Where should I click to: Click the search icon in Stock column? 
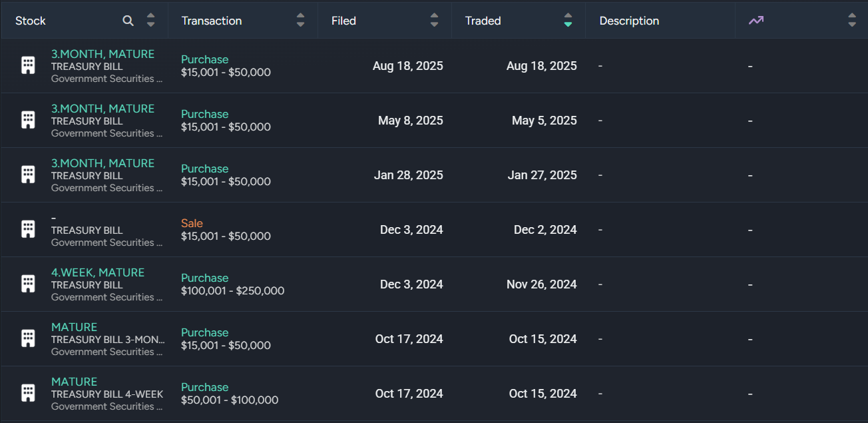(128, 21)
